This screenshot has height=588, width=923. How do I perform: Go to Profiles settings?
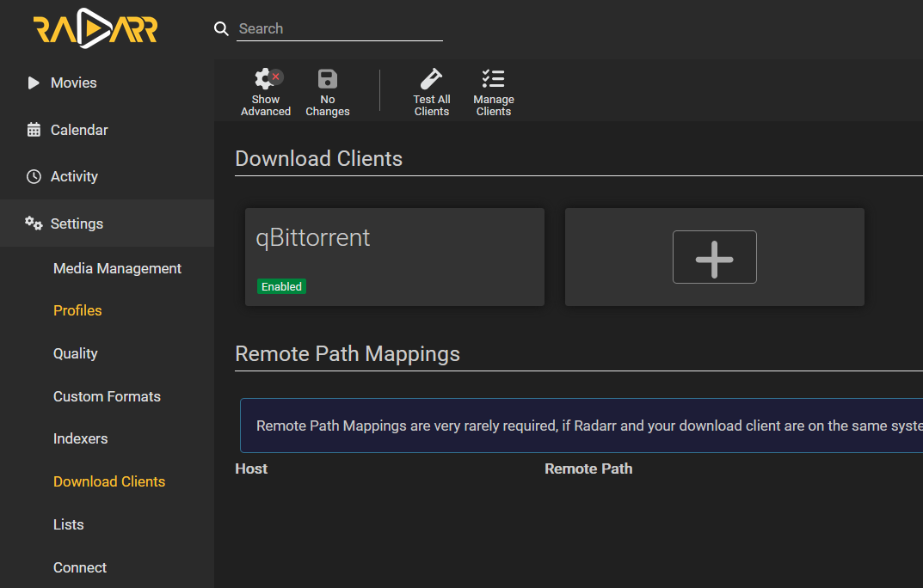point(77,310)
